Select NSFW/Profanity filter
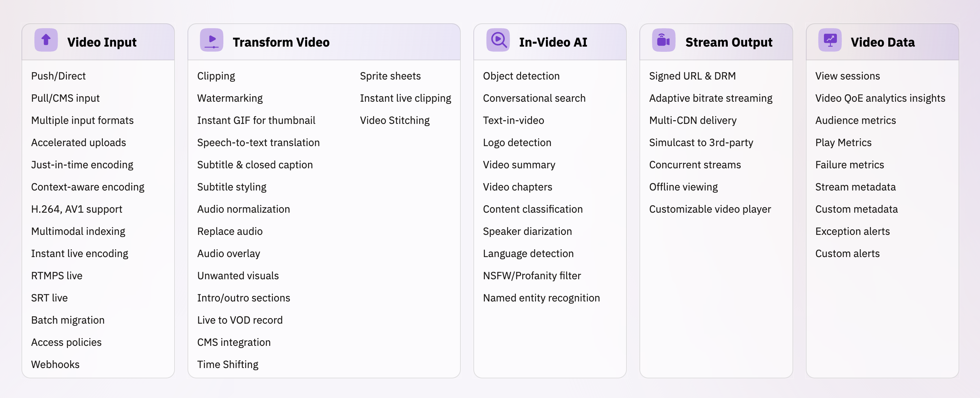This screenshot has height=398, width=980. [532, 276]
